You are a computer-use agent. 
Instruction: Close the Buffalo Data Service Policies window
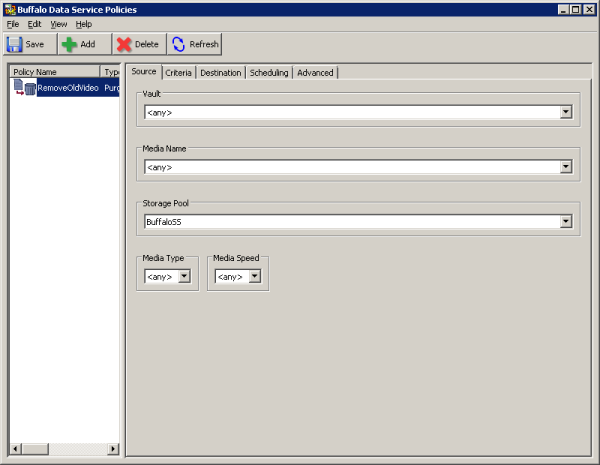pyautogui.click(x=589, y=10)
